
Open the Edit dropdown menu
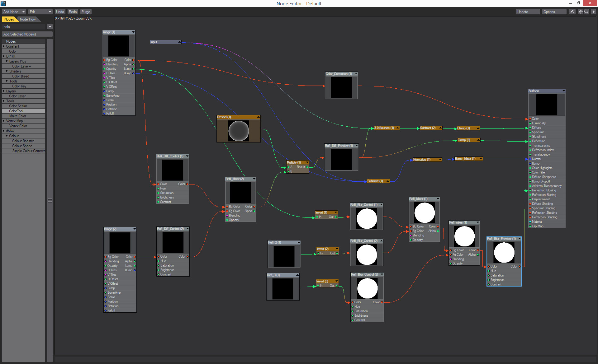(40, 12)
